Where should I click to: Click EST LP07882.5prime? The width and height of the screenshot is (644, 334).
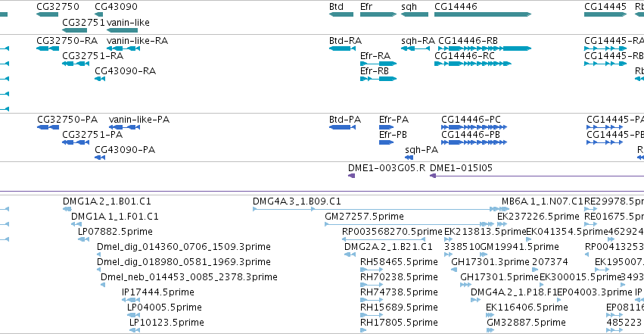83,239
